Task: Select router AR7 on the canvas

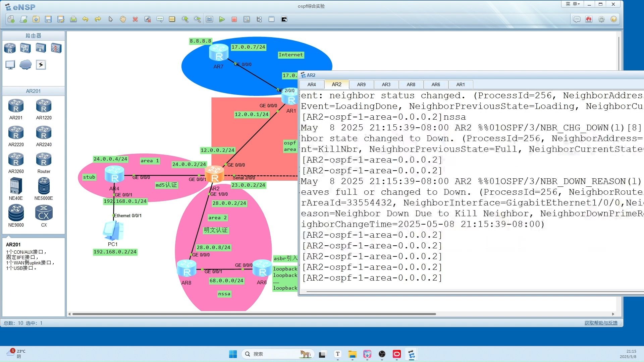Action: pos(218,53)
